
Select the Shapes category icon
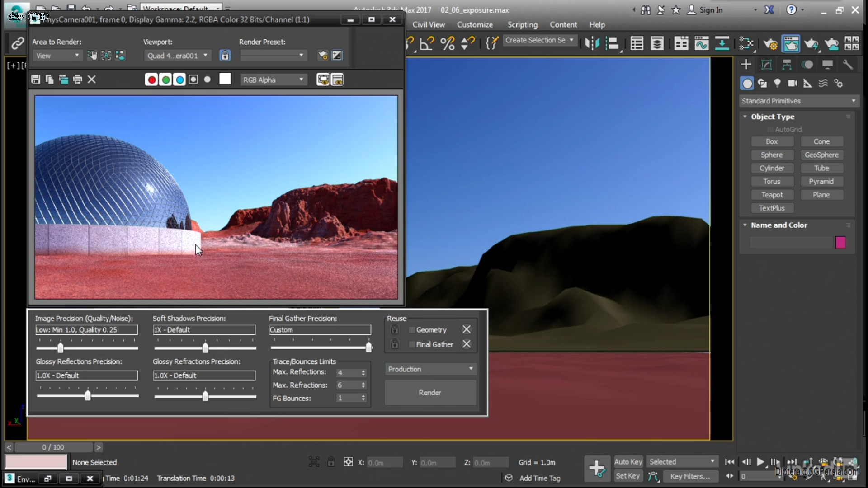(x=762, y=83)
